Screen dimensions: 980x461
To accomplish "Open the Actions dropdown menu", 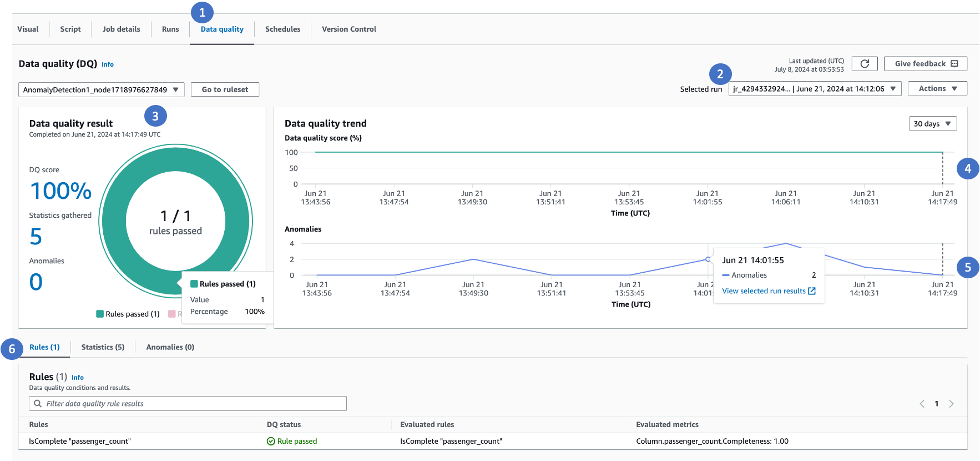I will tap(937, 89).
